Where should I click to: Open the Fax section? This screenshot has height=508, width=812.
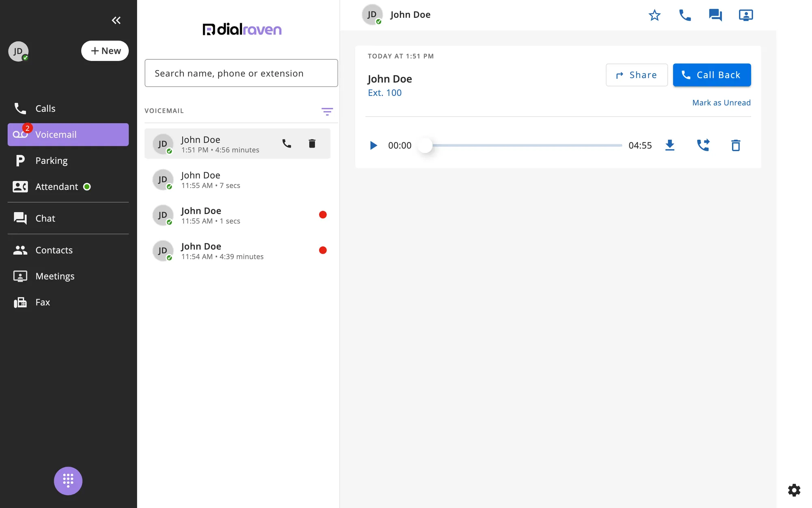tap(68, 302)
